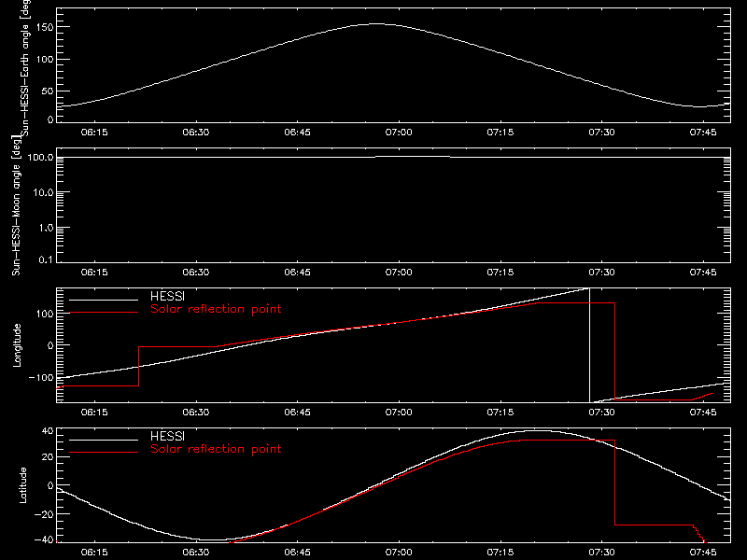Click the 0.1 tick on the Moon angle axis
Image resolution: width=747 pixels, height=560 pixels.
click(46, 259)
